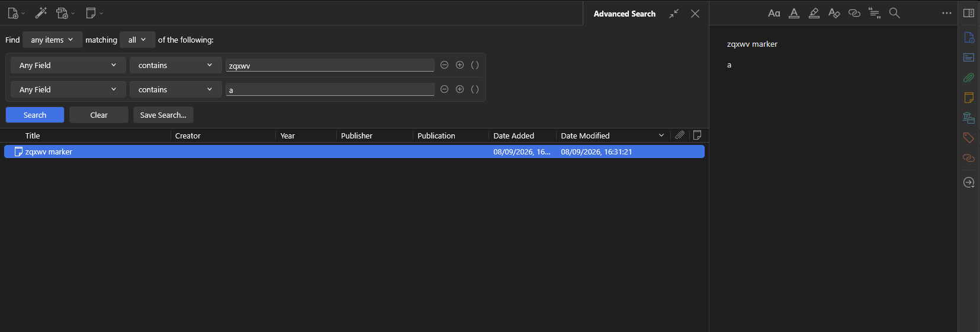
Task: Click the Save Search... button
Action: click(x=163, y=115)
